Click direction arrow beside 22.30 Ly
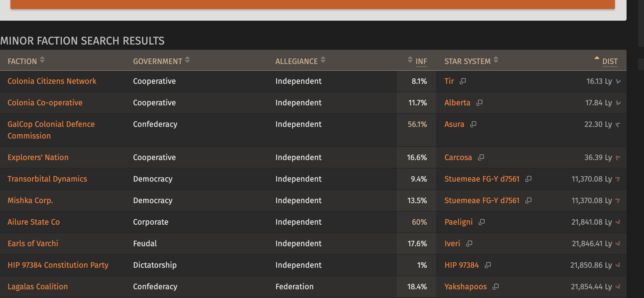 pyautogui.click(x=618, y=125)
